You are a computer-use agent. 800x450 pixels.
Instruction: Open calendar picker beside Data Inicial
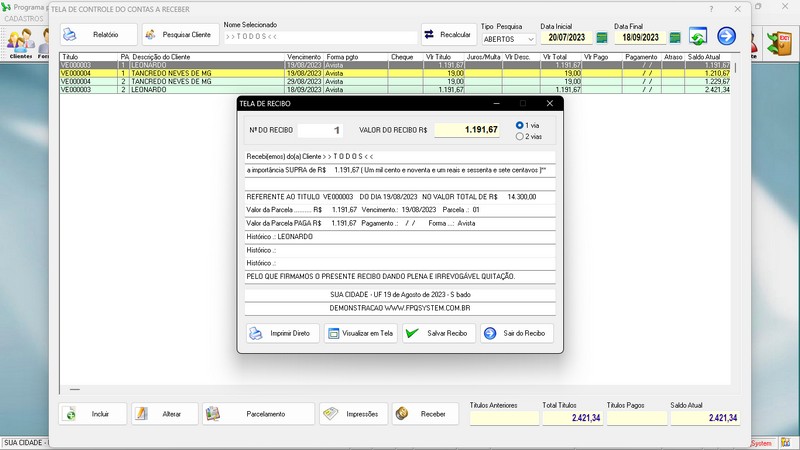(602, 38)
